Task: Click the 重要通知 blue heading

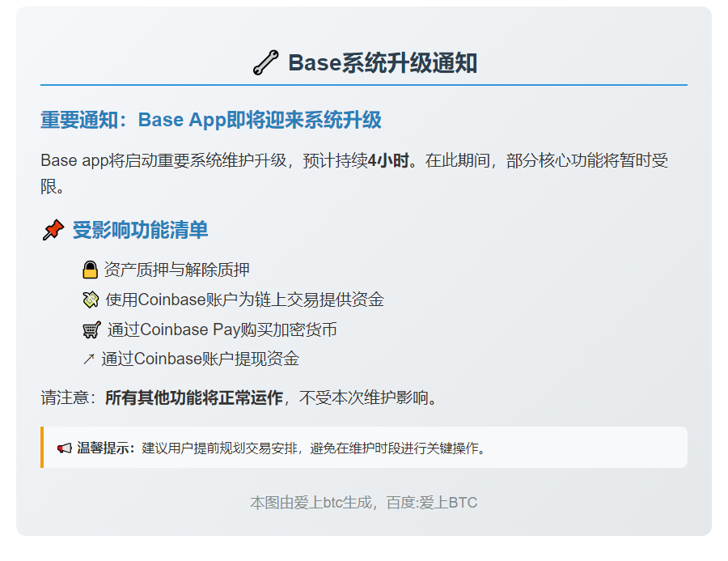Action: [x=210, y=120]
